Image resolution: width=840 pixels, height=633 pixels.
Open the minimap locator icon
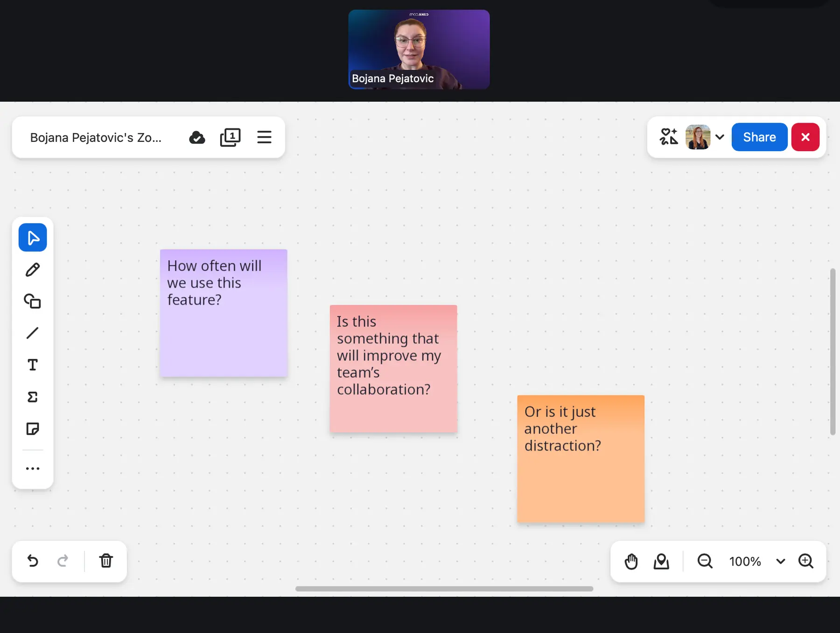661,561
